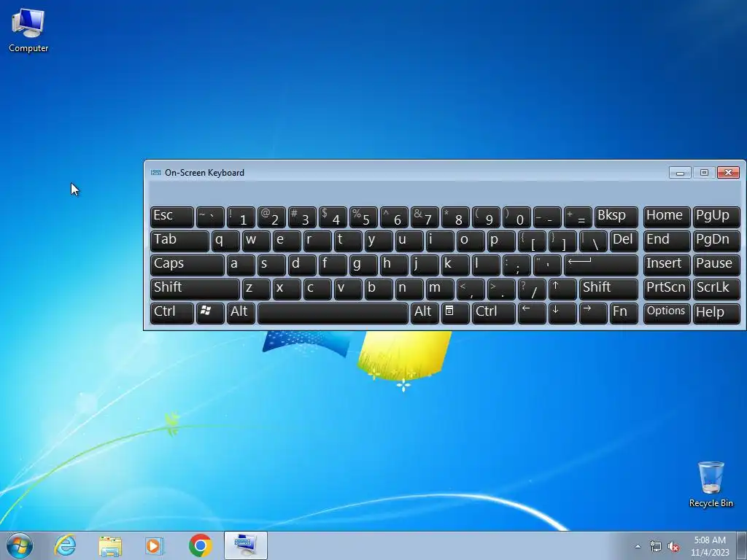Click the number 5 key
The image size is (747, 560).
tap(363, 217)
